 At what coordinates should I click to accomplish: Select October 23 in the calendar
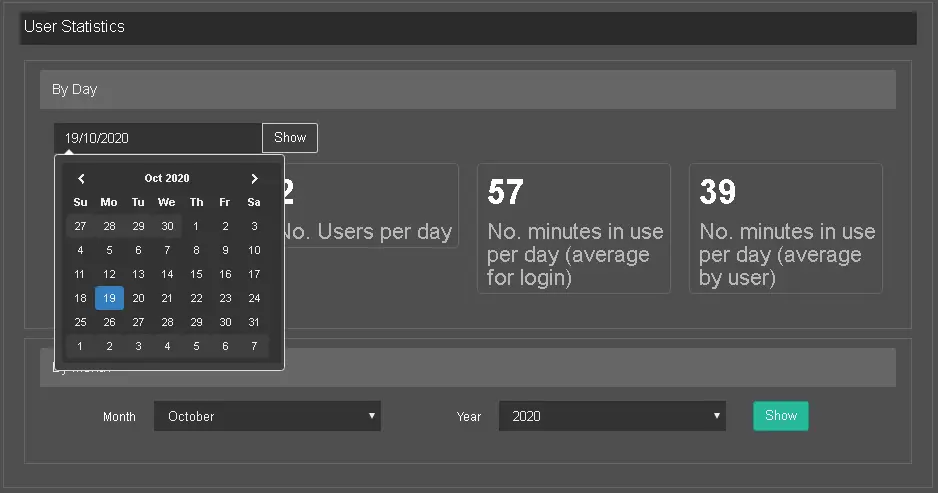[x=225, y=298]
